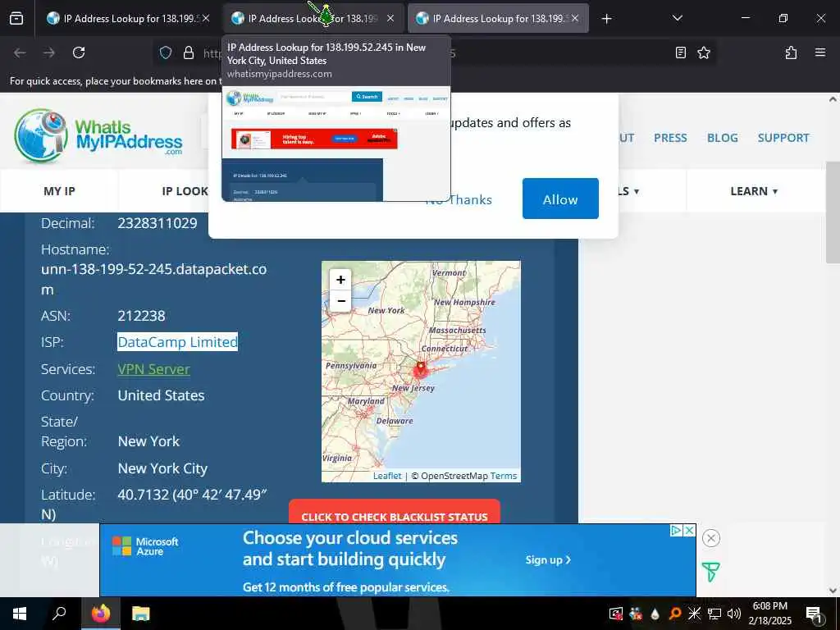Expand the LEARN dropdown menu
Image resolution: width=840 pixels, height=630 pixels.
(x=754, y=191)
